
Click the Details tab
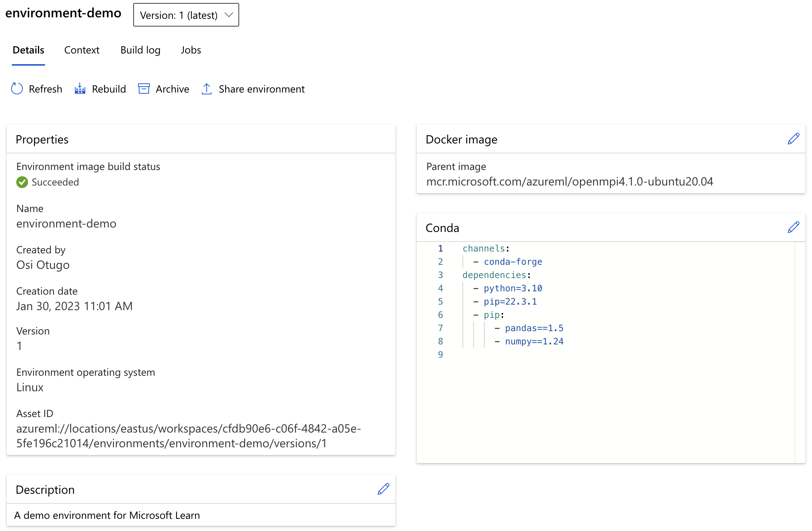tap(28, 50)
